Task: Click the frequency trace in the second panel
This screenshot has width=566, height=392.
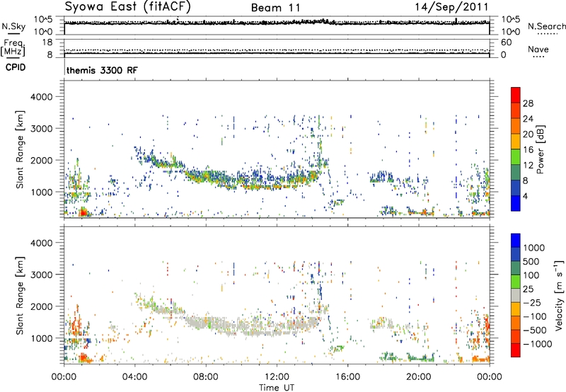Action: tap(277, 54)
